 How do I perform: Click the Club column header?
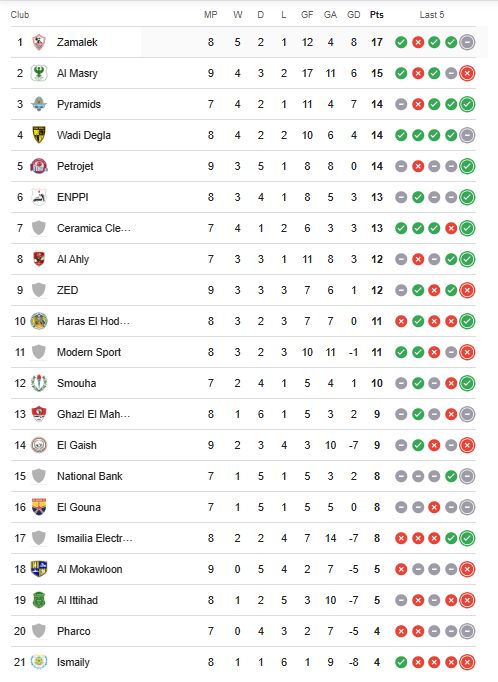20,15
